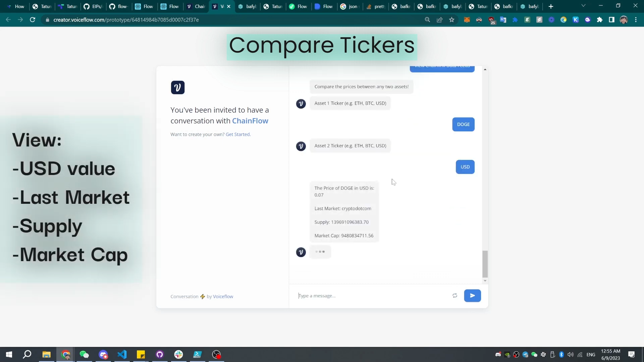The image size is (644, 362).
Task: Click the Get Started link
Action: point(238,134)
